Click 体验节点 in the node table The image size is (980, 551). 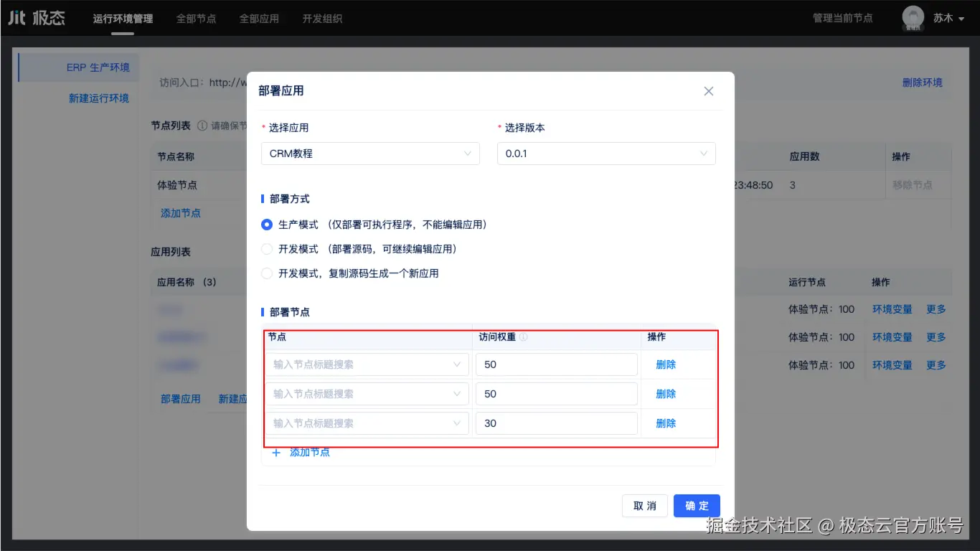(x=177, y=185)
